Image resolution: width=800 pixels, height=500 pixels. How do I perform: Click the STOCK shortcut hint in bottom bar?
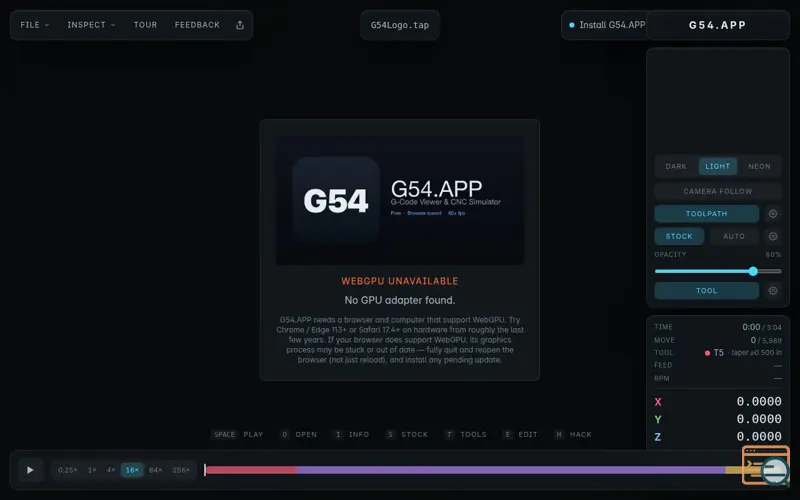[407, 435]
